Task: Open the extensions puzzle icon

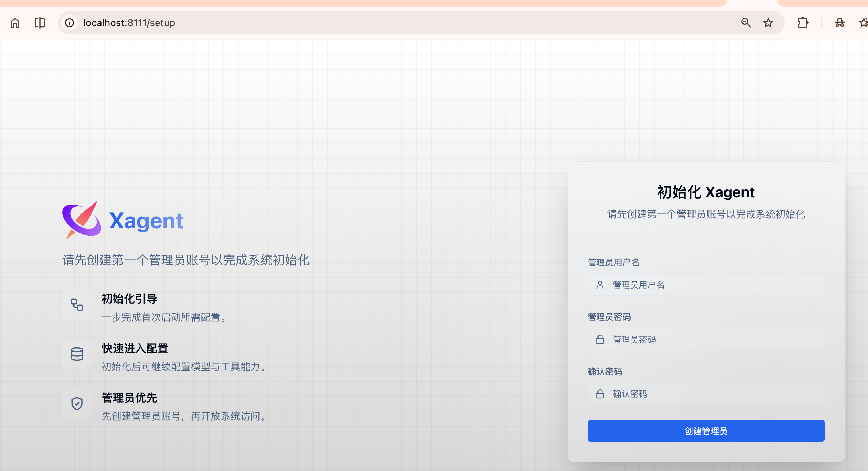Action: 803,23
